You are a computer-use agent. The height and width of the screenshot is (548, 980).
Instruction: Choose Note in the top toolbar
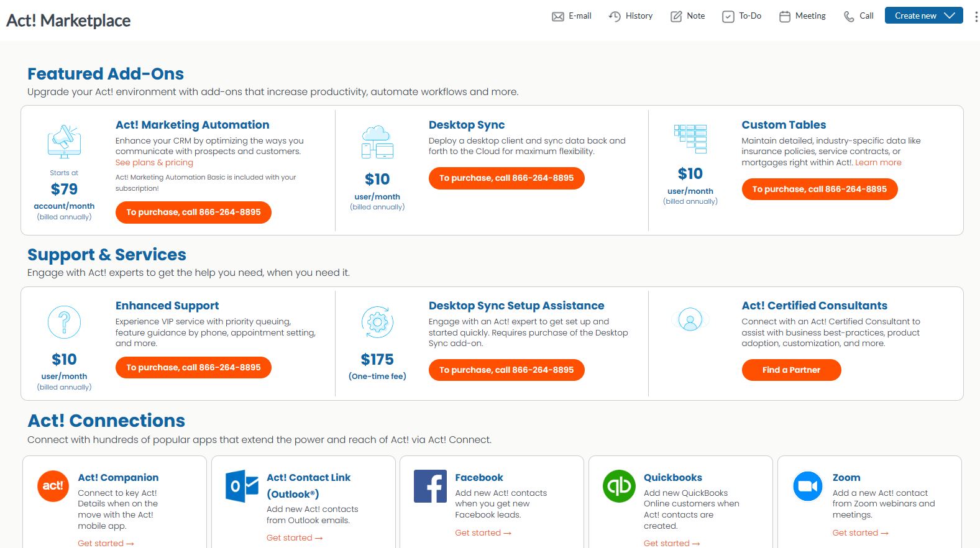[688, 16]
